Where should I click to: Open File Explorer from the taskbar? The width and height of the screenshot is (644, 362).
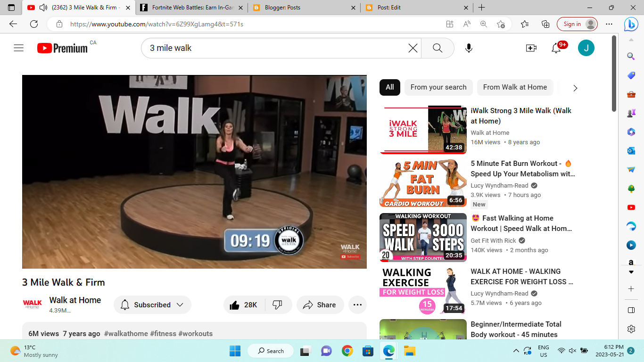pos(409,351)
